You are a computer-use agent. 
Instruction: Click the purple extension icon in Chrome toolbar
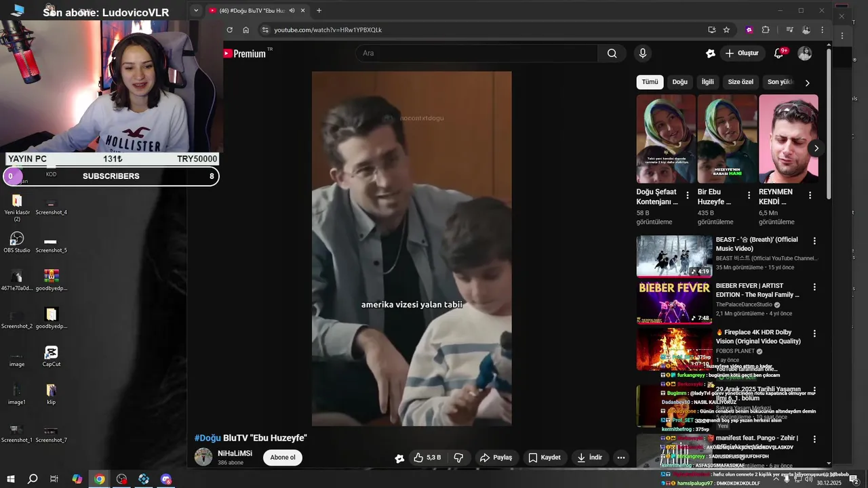(749, 30)
